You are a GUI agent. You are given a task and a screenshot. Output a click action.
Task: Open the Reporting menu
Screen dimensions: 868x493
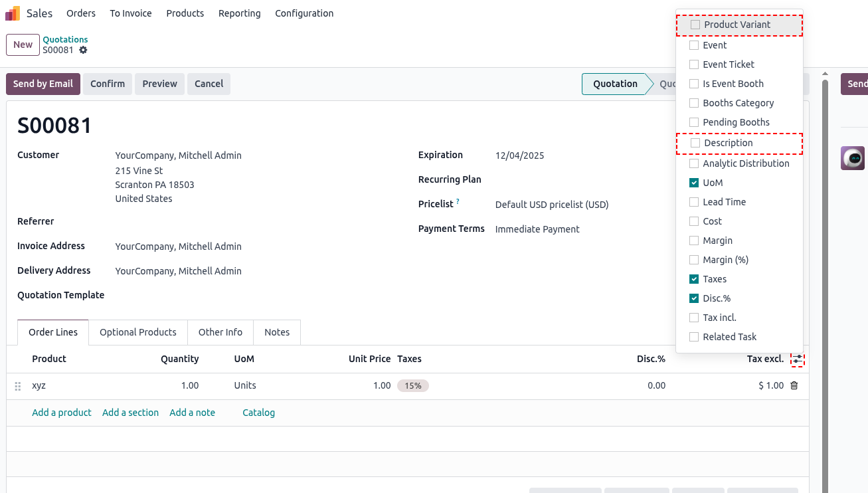pos(239,13)
